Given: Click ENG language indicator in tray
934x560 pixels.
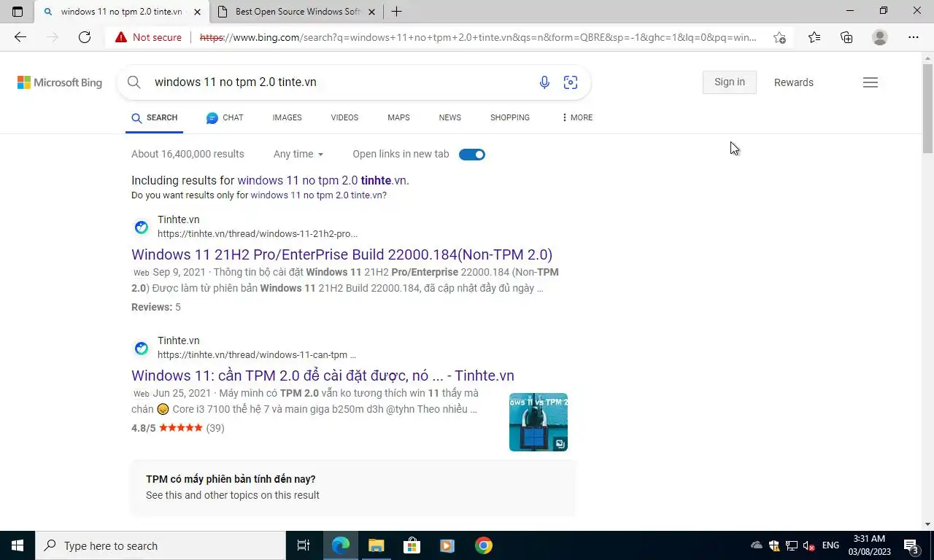Looking at the screenshot, I should tap(830, 545).
